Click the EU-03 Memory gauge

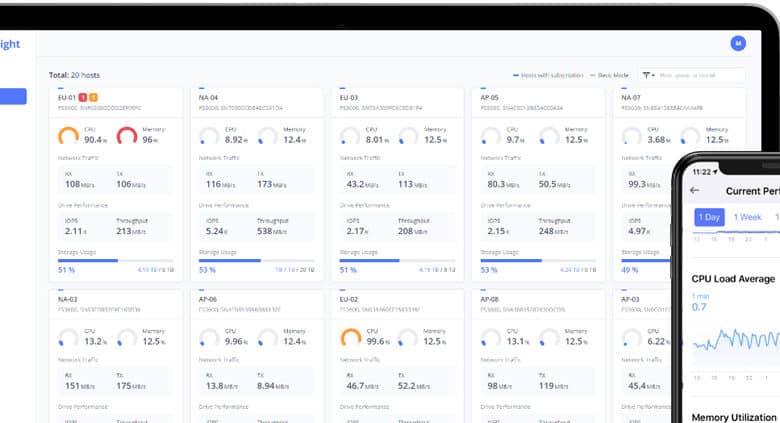point(408,136)
